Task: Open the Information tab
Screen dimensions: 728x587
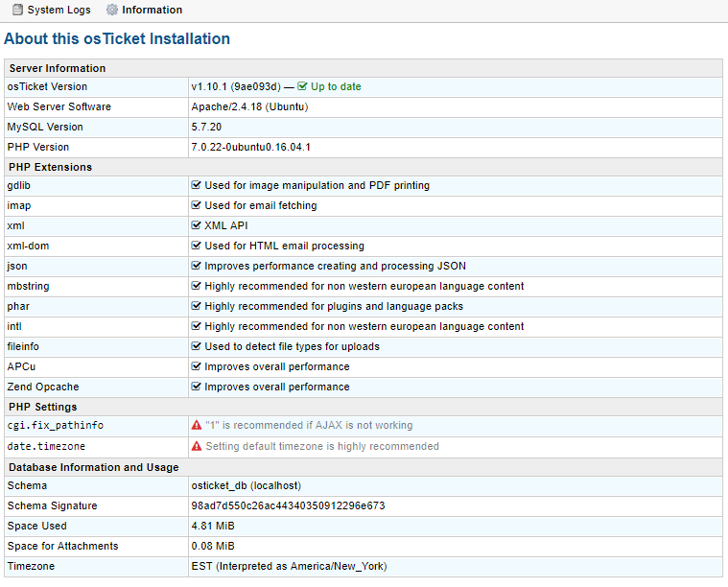Action: (x=144, y=10)
